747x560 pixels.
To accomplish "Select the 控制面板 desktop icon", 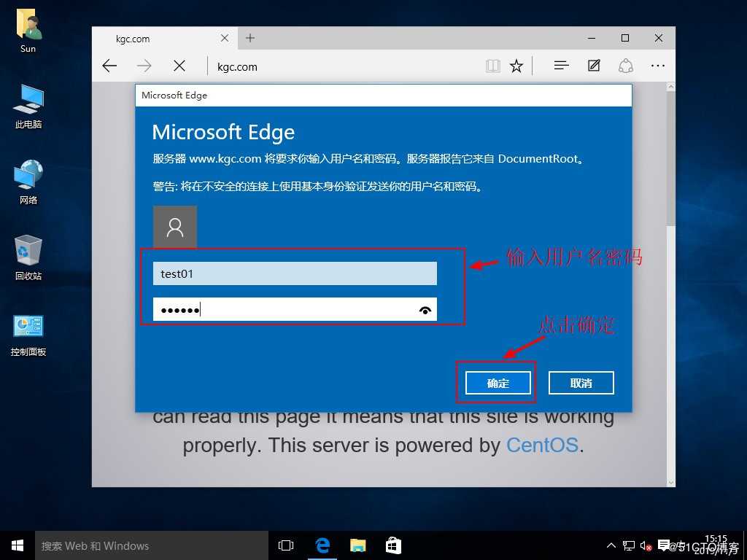I will point(28,335).
